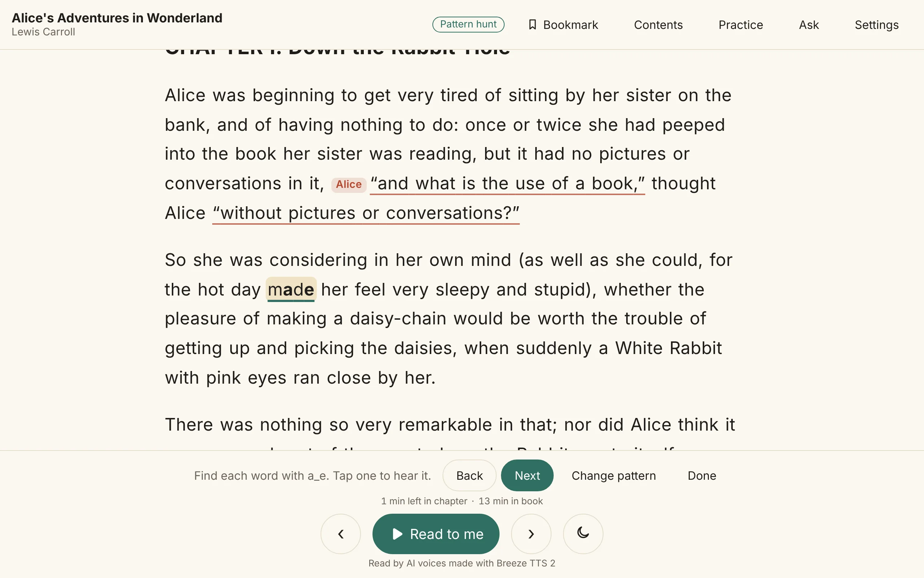Click the word "daisy-chain" in the text
Image resolution: width=924 pixels, height=578 pixels.
[398, 319]
